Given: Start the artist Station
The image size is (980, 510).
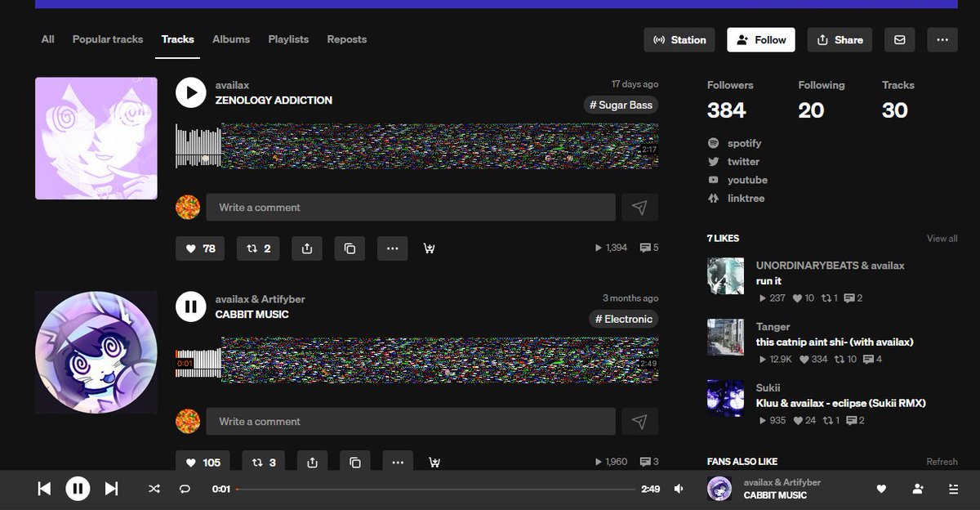Looking at the screenshot, I should coord(679,40).
